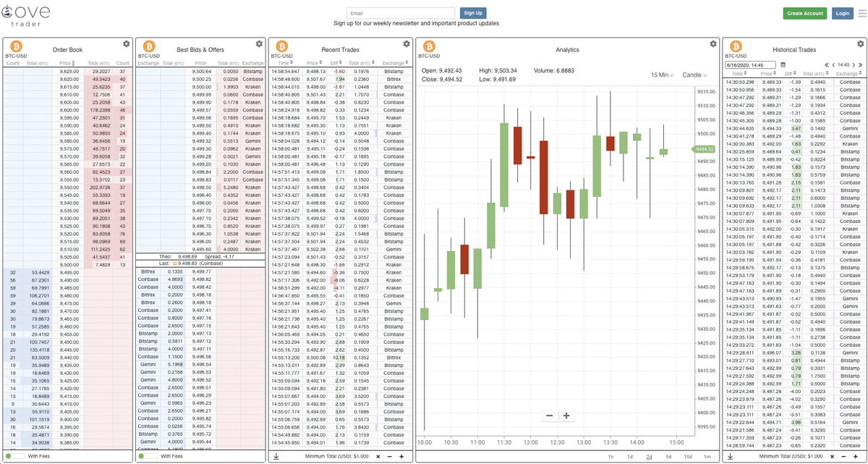Click Historical Trades row at 14:30:53.298
The width and height of the screenshot is (868, 464).
[793, 82]
